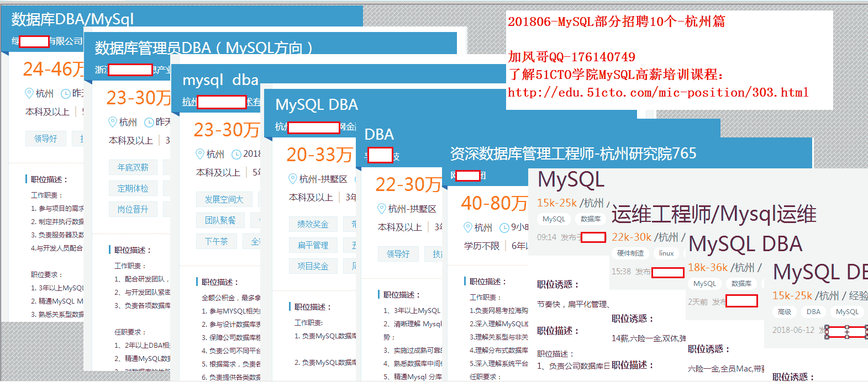Click the linux tag

point(666,253)
